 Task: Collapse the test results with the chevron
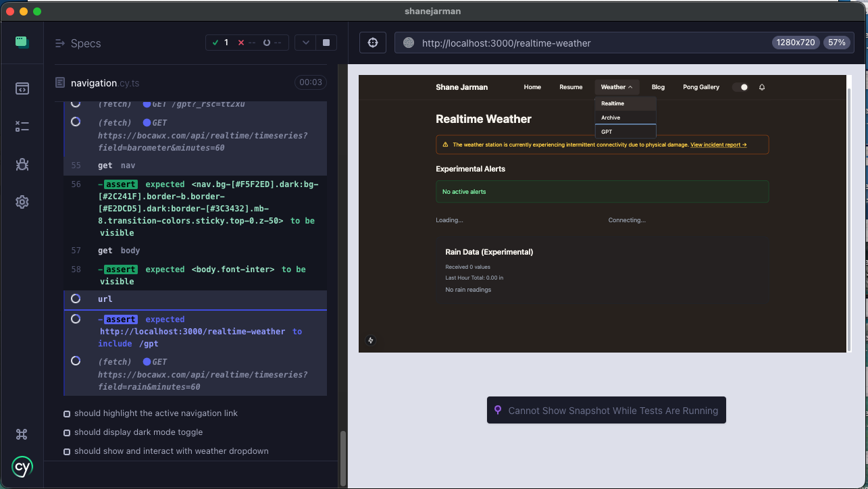(305, 42)
